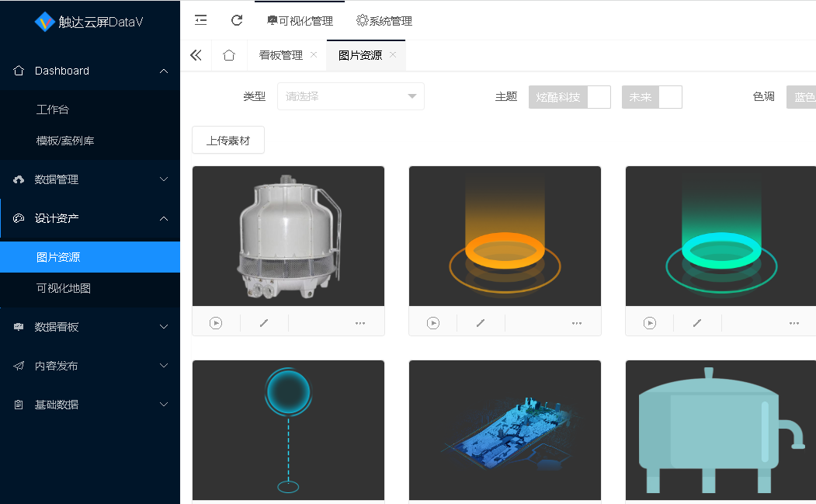816x504 pixels.
Task: Open 可视化管理 top menu
Action: (x=300, y=21)
